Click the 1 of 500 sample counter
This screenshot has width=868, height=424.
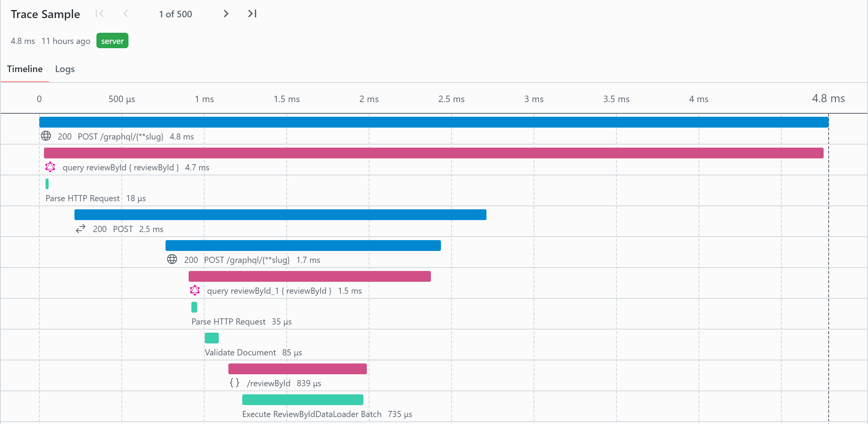pos(176,14)
